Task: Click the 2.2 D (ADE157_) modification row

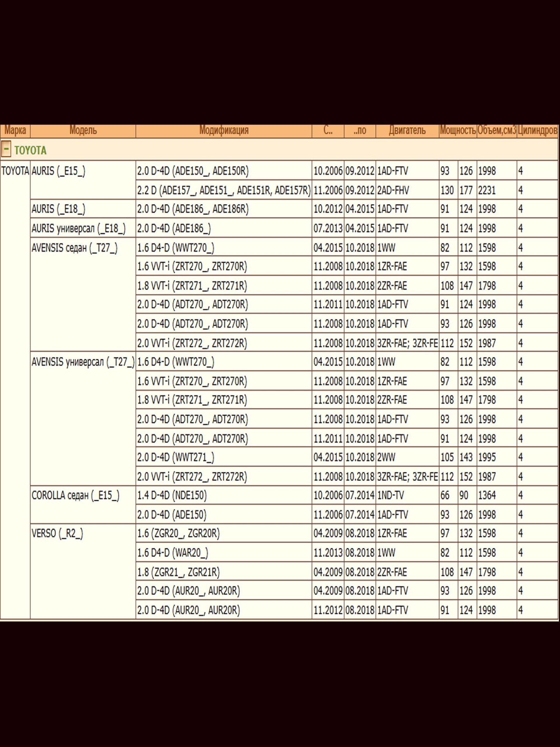Action: (223, 191)
